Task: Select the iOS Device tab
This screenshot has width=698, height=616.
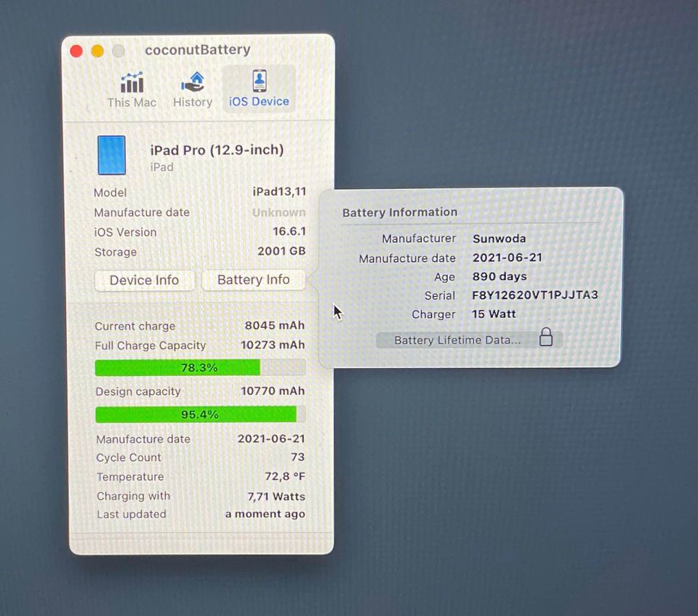Action: (x=259, y=89)
